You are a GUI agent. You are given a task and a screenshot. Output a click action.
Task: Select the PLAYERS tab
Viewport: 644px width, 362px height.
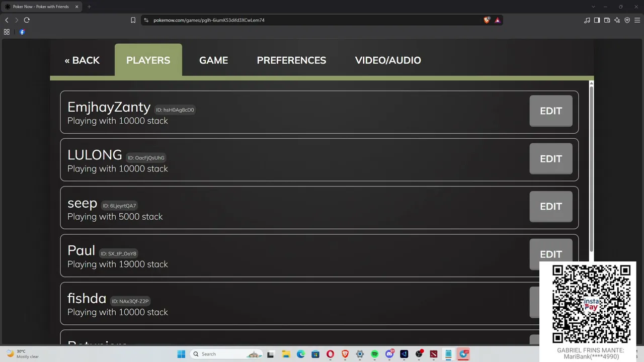click(148, 60)
